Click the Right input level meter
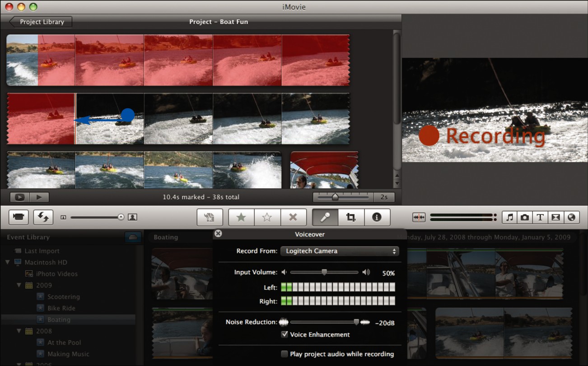Viewport: 588px width, 366px height. (338, 301)
